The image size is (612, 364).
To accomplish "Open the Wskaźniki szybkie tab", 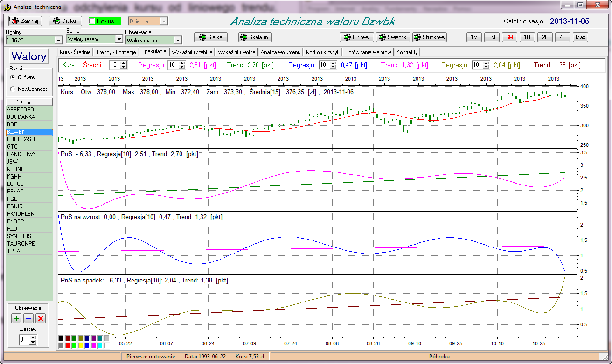I will pos(192,52).
